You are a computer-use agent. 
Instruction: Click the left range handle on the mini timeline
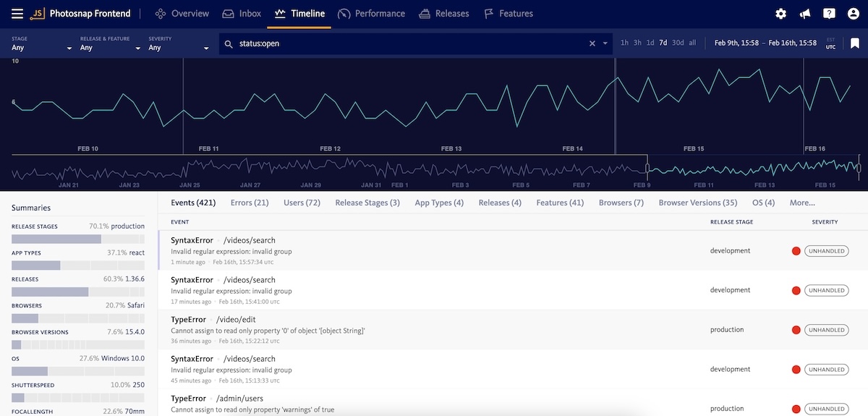pyautogui.click(x=647, y=168)
